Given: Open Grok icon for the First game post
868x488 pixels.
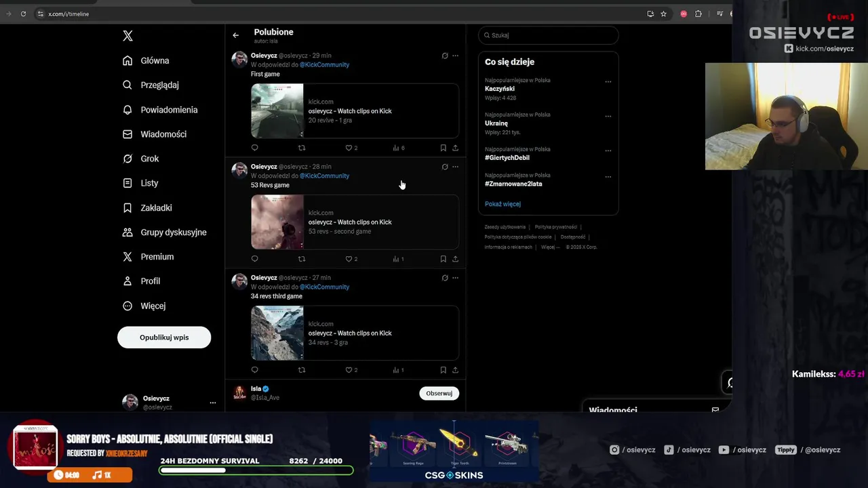Looking at the screenshot, I should [445, 56].
